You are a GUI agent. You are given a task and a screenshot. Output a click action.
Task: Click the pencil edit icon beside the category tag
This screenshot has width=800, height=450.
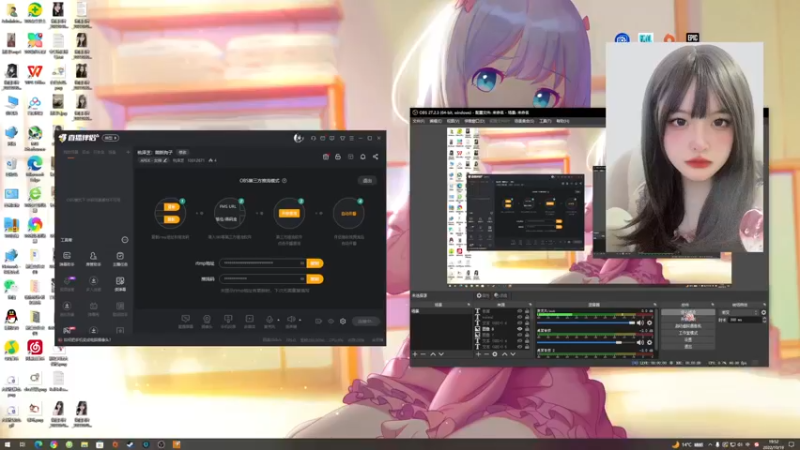[165, 160]
